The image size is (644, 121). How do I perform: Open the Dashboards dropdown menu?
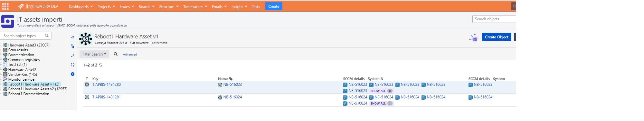(80, 7)
